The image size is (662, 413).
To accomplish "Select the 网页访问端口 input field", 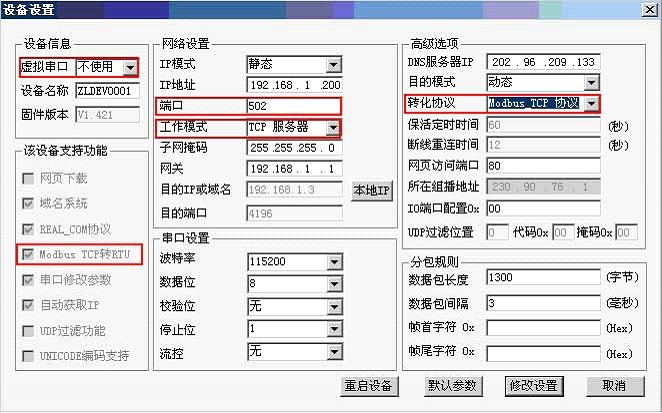I will [544, 166].
